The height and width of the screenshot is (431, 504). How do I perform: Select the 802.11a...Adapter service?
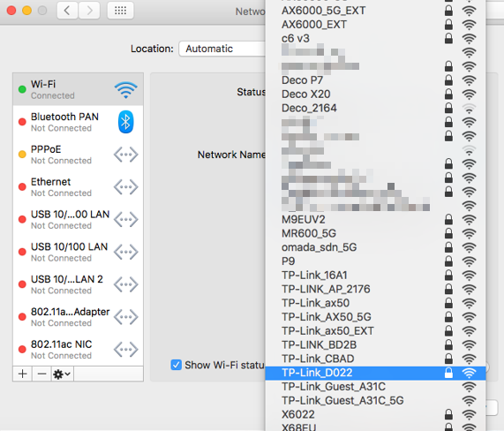click(x=78, y=317)
